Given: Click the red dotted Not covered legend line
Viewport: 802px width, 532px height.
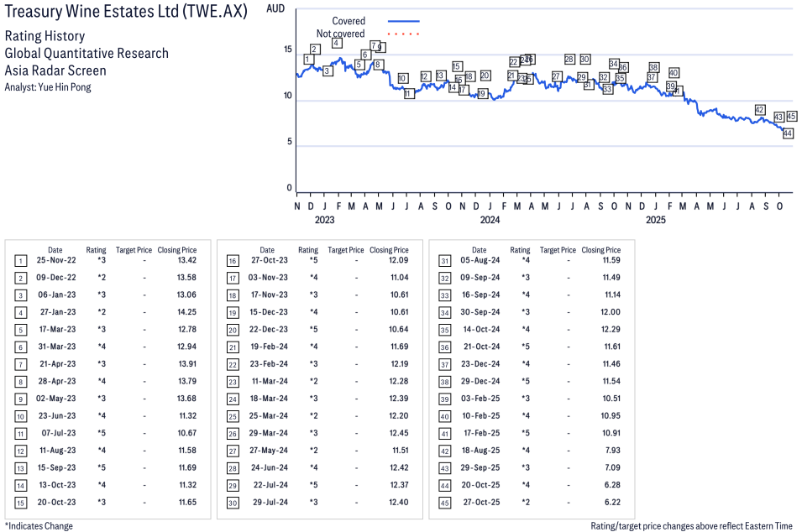Looking at the screenshot, I should 403,34.
